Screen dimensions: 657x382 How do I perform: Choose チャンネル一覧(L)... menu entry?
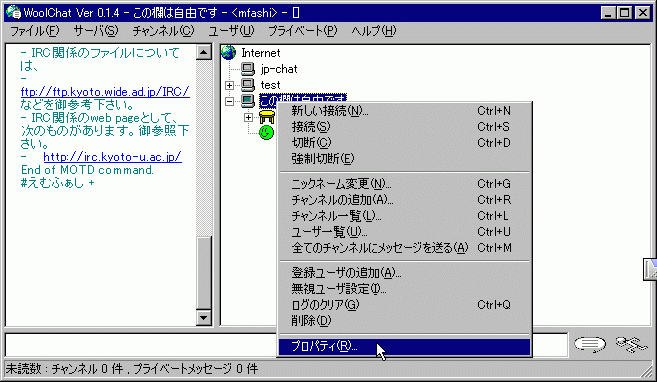point(404,216)
